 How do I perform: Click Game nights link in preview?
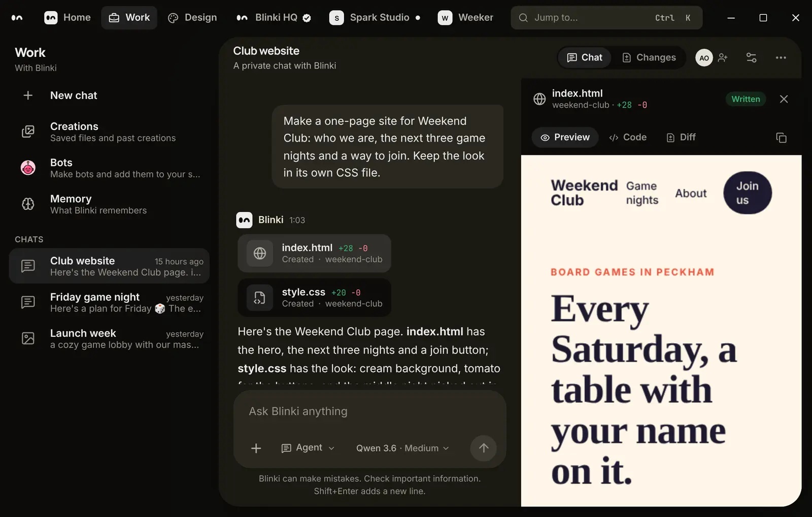[x=642, y=193]
